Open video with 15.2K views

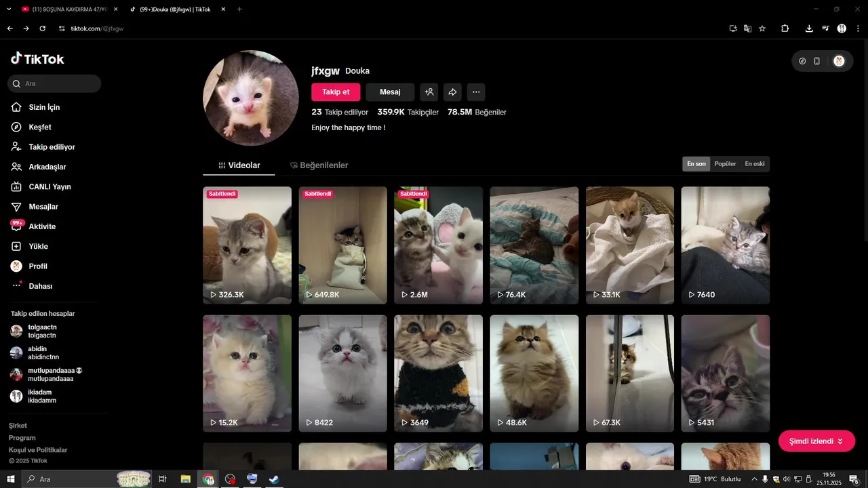point(247,373)
